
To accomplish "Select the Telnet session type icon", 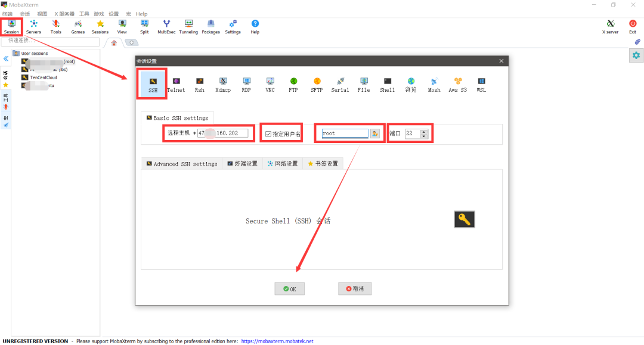I will point(176,83).
